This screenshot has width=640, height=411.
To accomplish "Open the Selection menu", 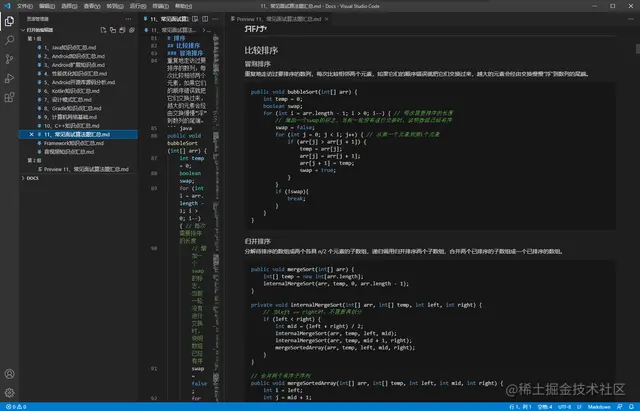I will coord(69,6).
